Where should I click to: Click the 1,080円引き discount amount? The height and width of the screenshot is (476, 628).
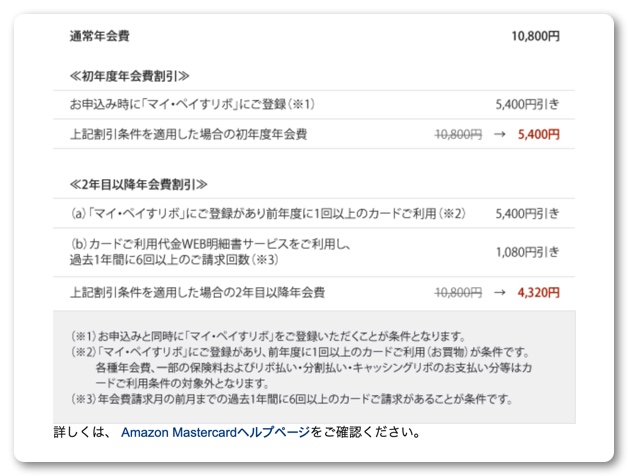[527, 252]
